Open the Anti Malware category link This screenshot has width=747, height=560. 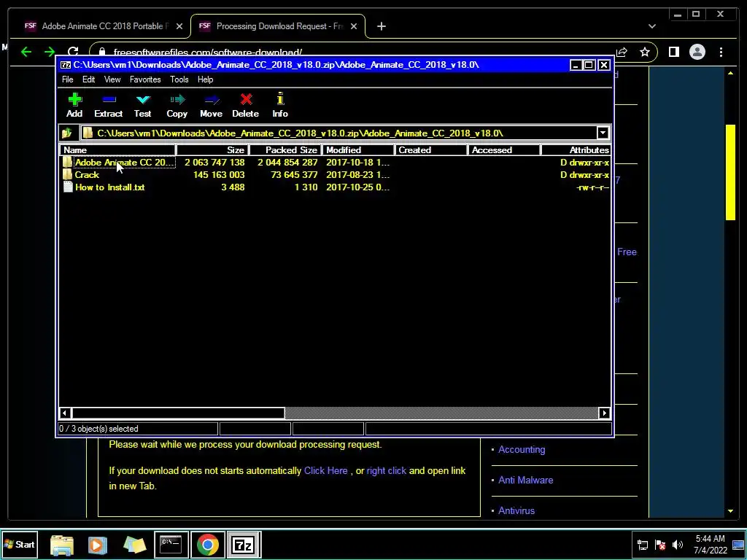tap(525, 480)
